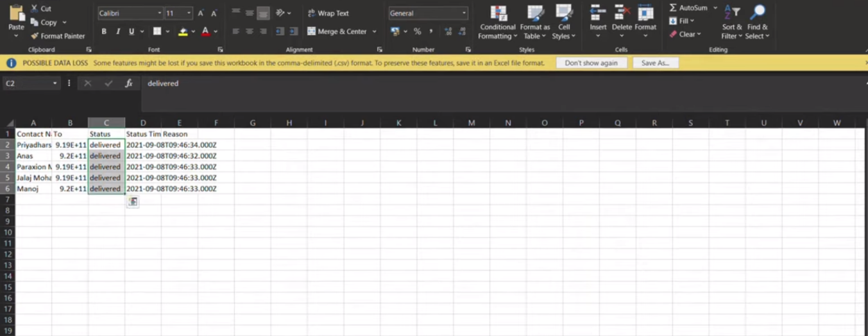Toggle Wrap Text for cells
Viewport: 868px width, 336px height.
(328, 13)
